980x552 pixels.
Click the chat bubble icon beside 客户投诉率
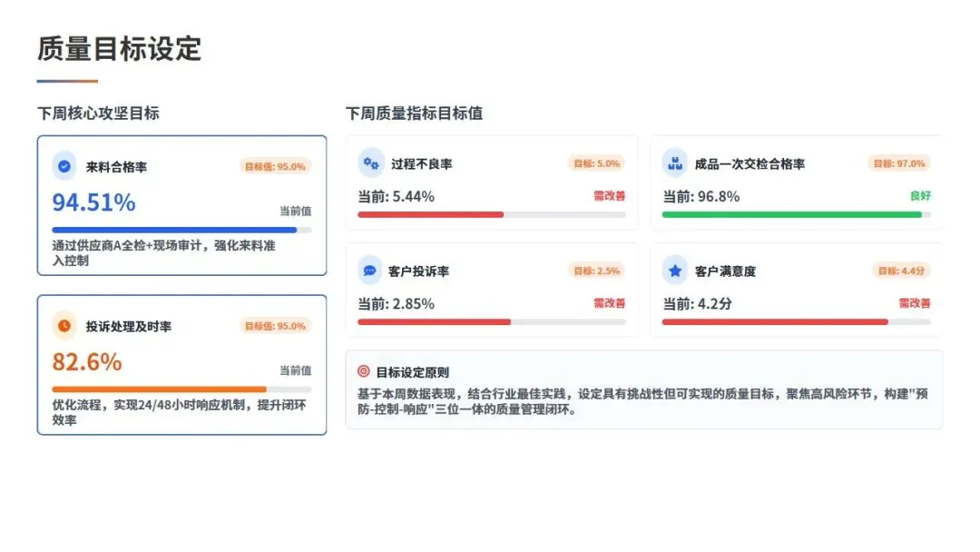(370, 271)
